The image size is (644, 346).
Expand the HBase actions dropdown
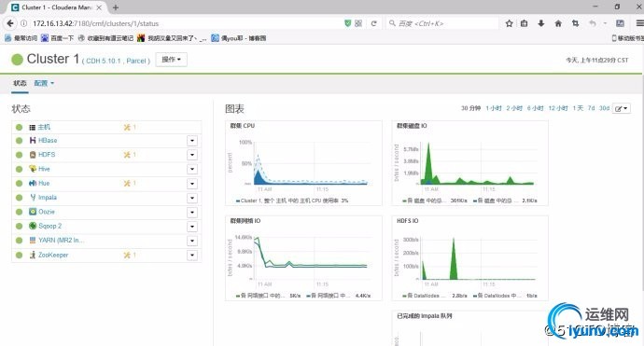tap(192, 141)
